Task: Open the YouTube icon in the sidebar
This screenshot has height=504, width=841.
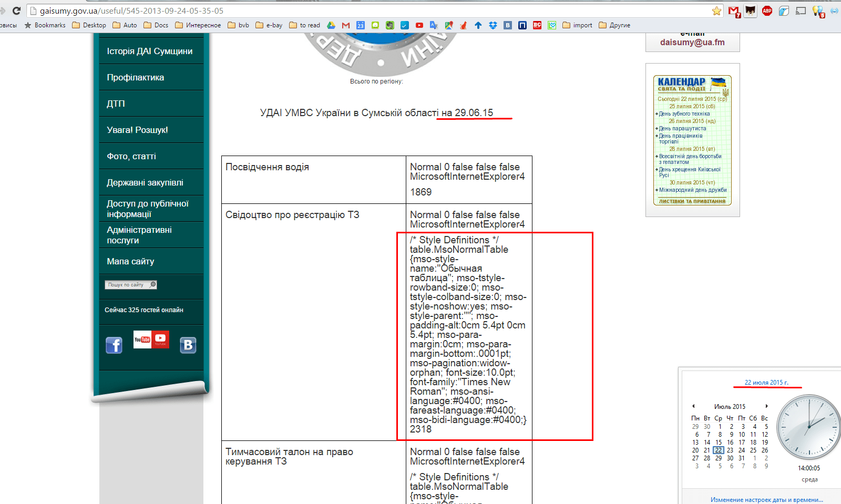Action: [x=151, y=340]
